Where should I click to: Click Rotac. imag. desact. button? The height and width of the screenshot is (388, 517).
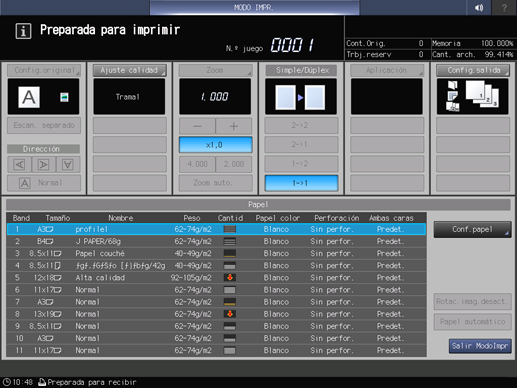(x=472, y=302)
